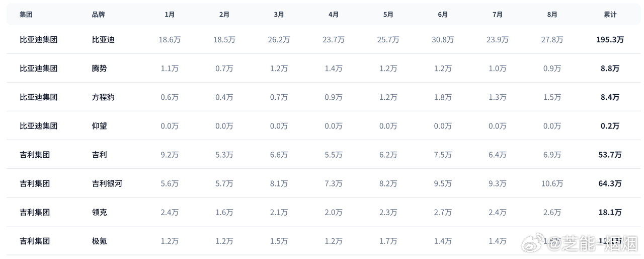The width and height of the screenshot is (644, 259).
Task: Select the 方程豹 brand row
Action: tap(324, 97)
